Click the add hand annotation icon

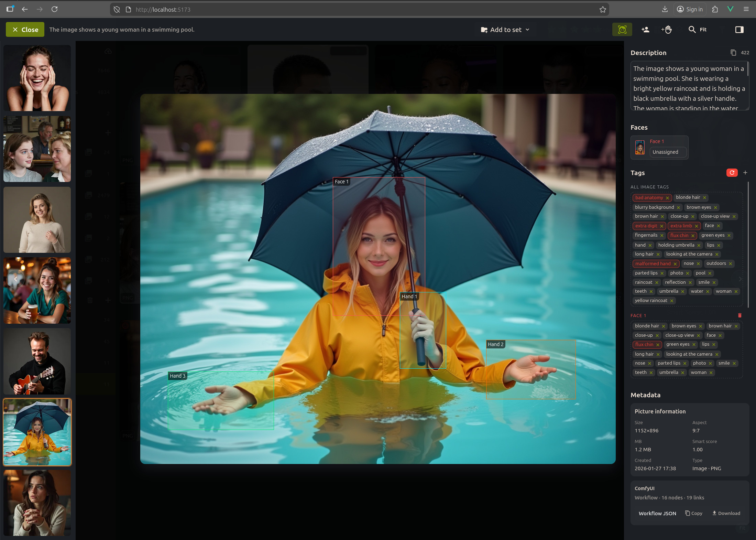coord(667,30)
